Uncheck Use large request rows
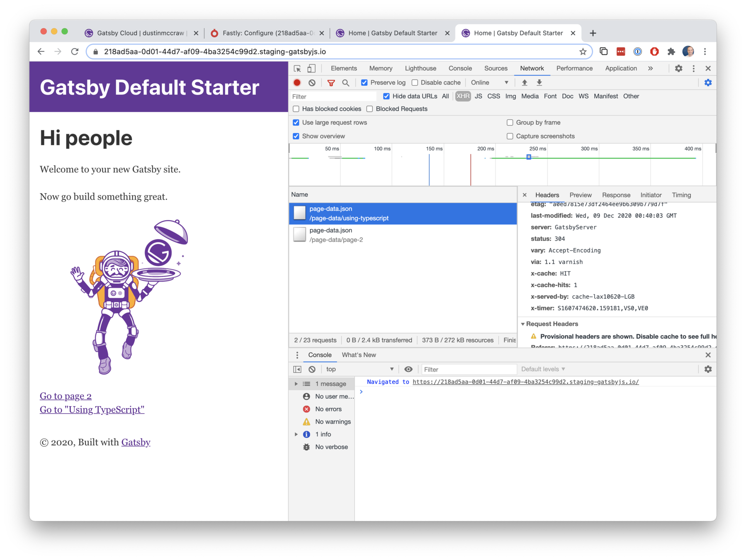 [296, 123]
